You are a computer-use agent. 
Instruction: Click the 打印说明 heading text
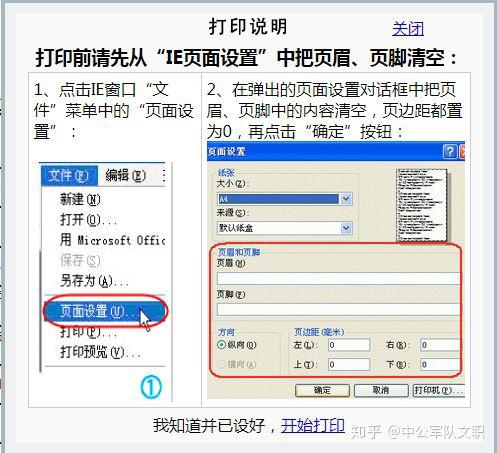pos(247,27)
